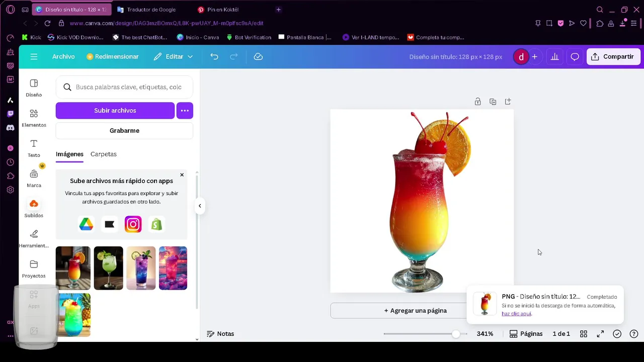Viewport: 644px width, 362px height.
Task: Click the redo arrow in Canva toolbar
Action: pyautogui.click(x=233, y=57)
